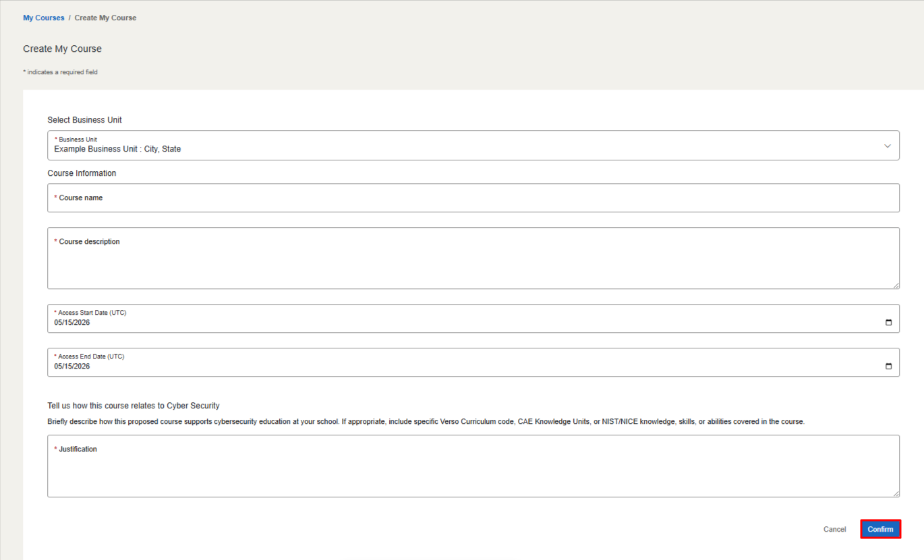Open the Access Start Date calendar picker icon
Screen dimensions: 924x560
(x=889, y=322)
